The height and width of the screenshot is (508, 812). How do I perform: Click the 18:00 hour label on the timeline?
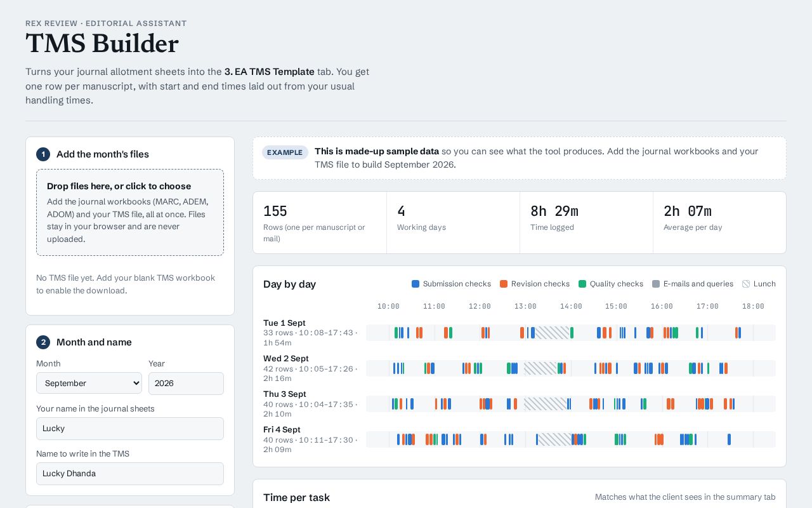pos(753,306)
